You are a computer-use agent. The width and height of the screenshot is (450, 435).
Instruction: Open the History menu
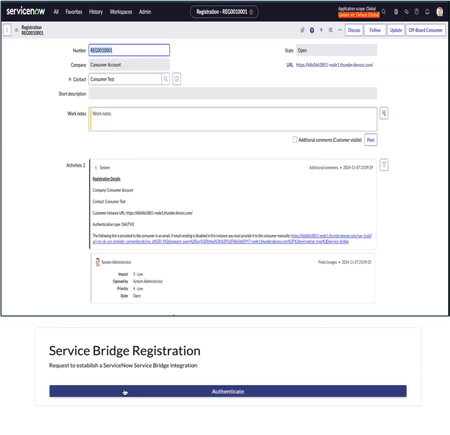click(96, 12)
